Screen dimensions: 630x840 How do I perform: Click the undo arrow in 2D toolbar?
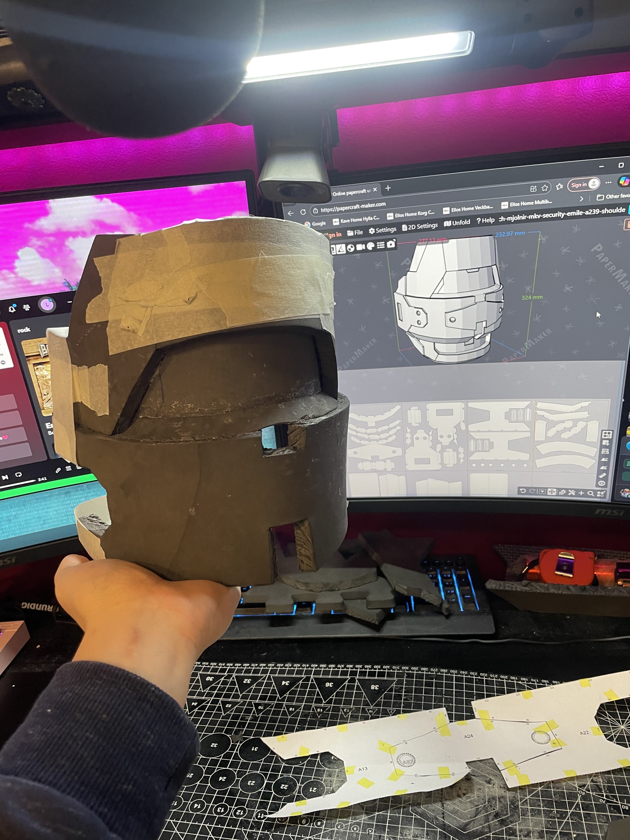tap(523, 491)
